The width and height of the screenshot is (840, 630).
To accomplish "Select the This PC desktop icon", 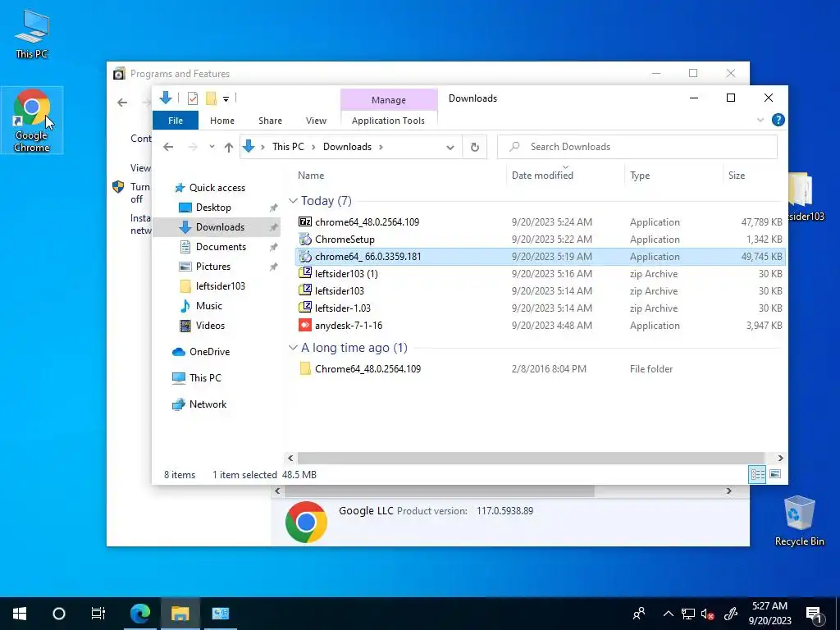I will [32, 34].
